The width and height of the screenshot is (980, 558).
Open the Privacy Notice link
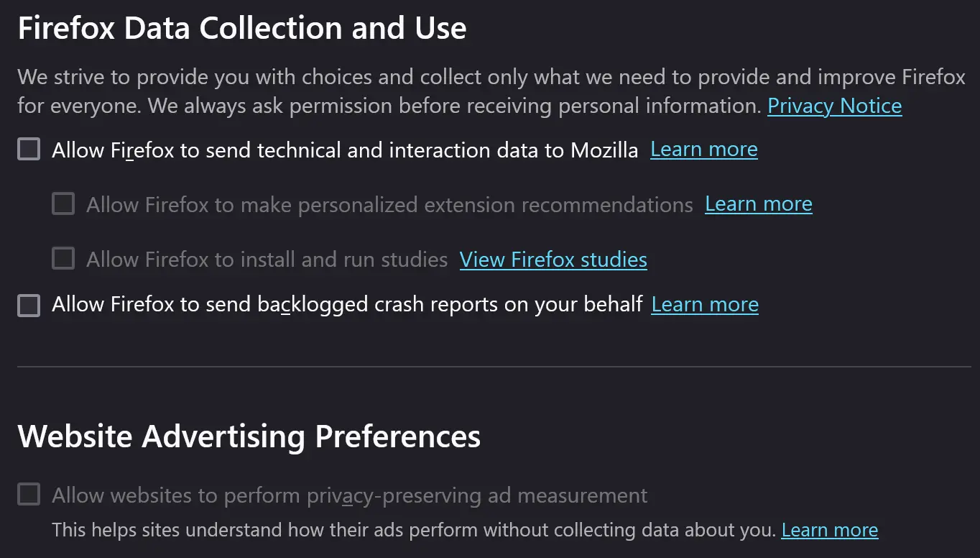click(834, 106)
